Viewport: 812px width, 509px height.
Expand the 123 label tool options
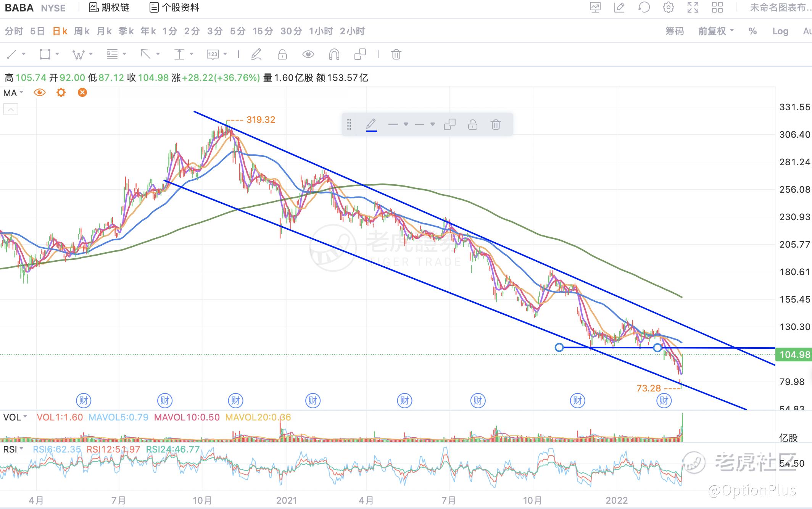point(225,54)
